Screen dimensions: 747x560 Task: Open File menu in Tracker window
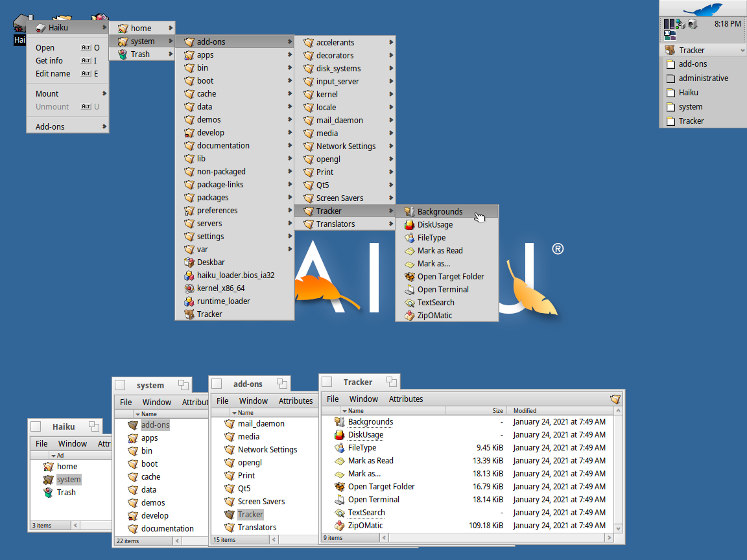click(x=333, y=399)
